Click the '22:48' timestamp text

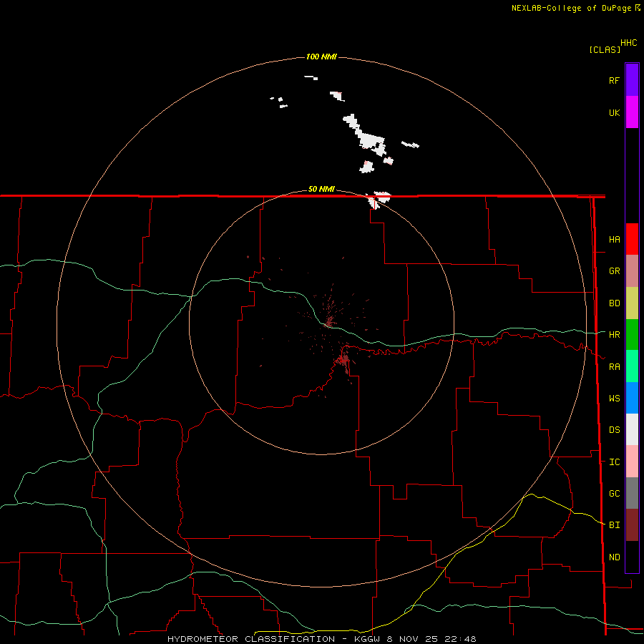coord(461,639)
